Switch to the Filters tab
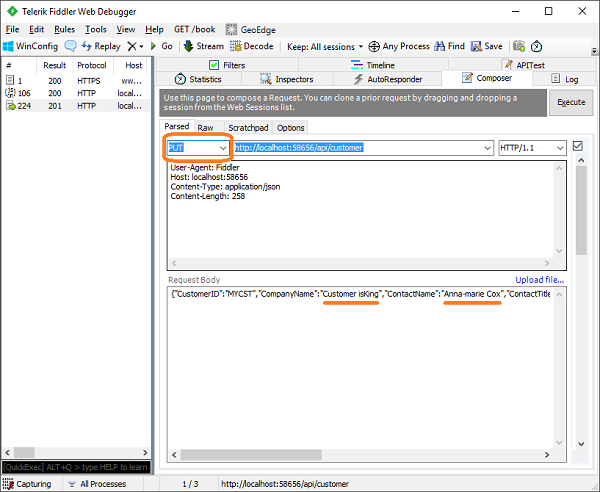The image size is (600, 492). click(x=227, y=65)
